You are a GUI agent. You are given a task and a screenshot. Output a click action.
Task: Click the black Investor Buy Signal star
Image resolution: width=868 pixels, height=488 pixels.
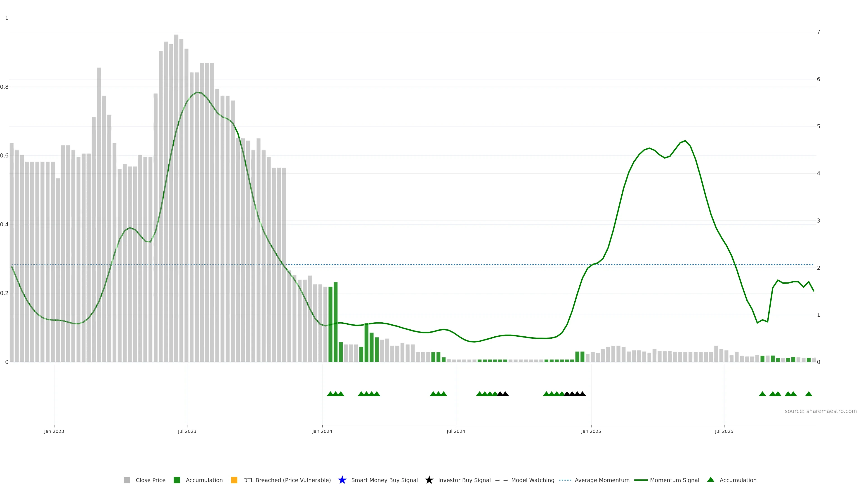(x=429, y=480)
